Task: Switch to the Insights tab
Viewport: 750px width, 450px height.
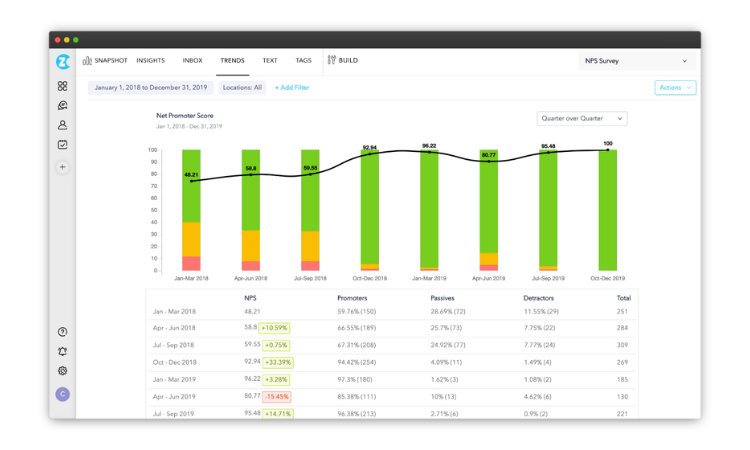Action: click(151, 61)
